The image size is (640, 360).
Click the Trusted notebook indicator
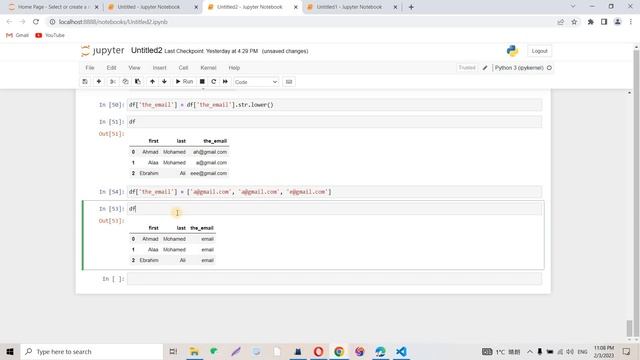467,68
